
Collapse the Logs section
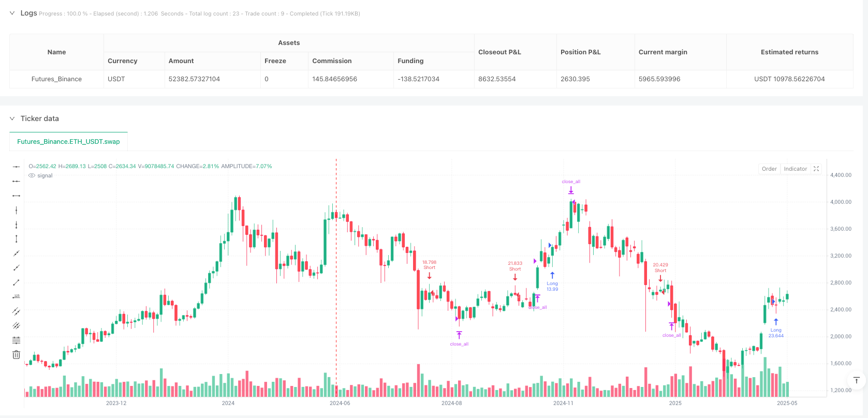(12, 13)
